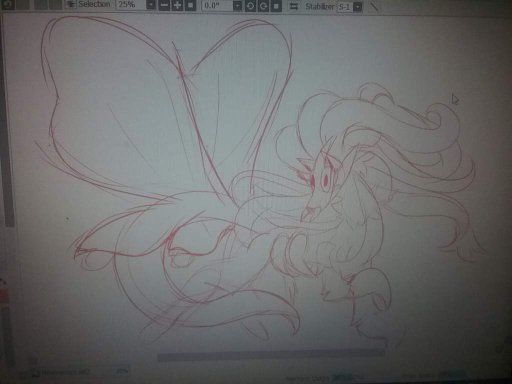Expand the Stabilizer dropdown arrow
This screenshot has width=512, height=384.
[x=358, y=7]
